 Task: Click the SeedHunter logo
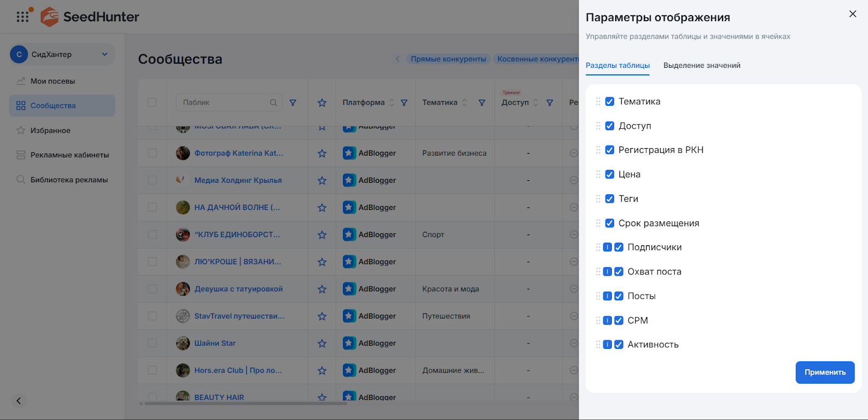90,17
